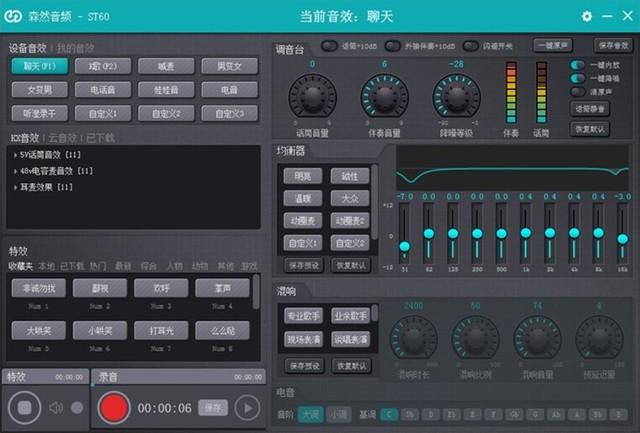Click the 125 Hz equalizer slider handle

click(x=453, y=234)
